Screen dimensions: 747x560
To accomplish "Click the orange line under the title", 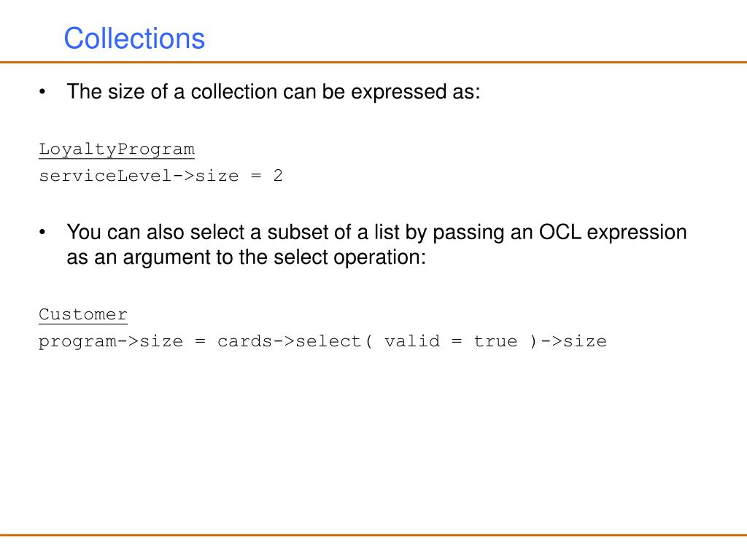I will pos(373,62).
